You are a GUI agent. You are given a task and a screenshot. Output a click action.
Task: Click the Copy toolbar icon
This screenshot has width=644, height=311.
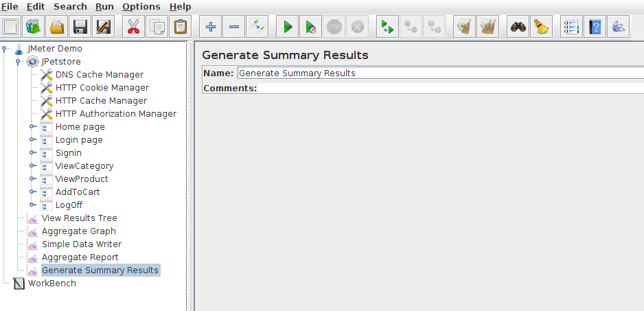157,27
